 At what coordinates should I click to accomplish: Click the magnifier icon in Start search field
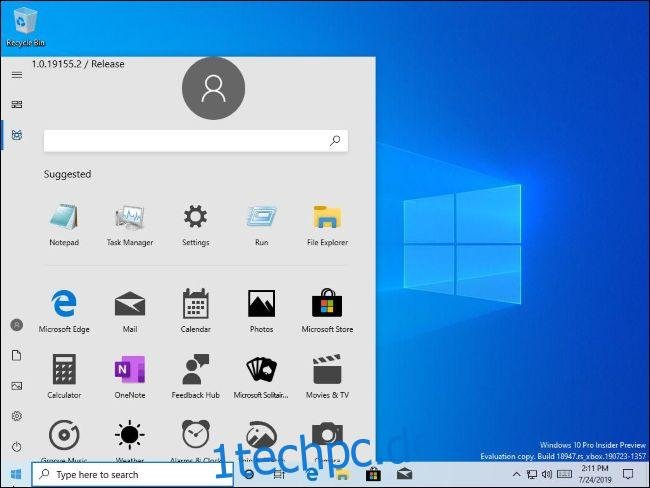pyautogui.click(x=335, y=141)
